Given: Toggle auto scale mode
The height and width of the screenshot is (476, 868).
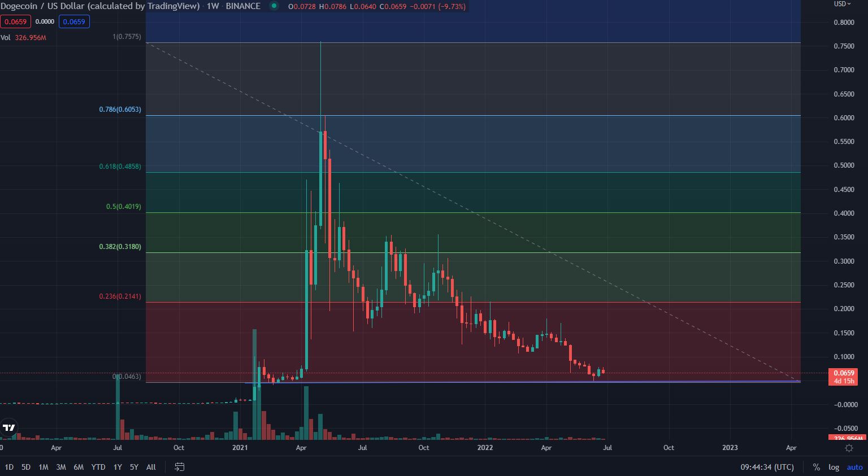Looking at the screenshot, I should point(854,467).
